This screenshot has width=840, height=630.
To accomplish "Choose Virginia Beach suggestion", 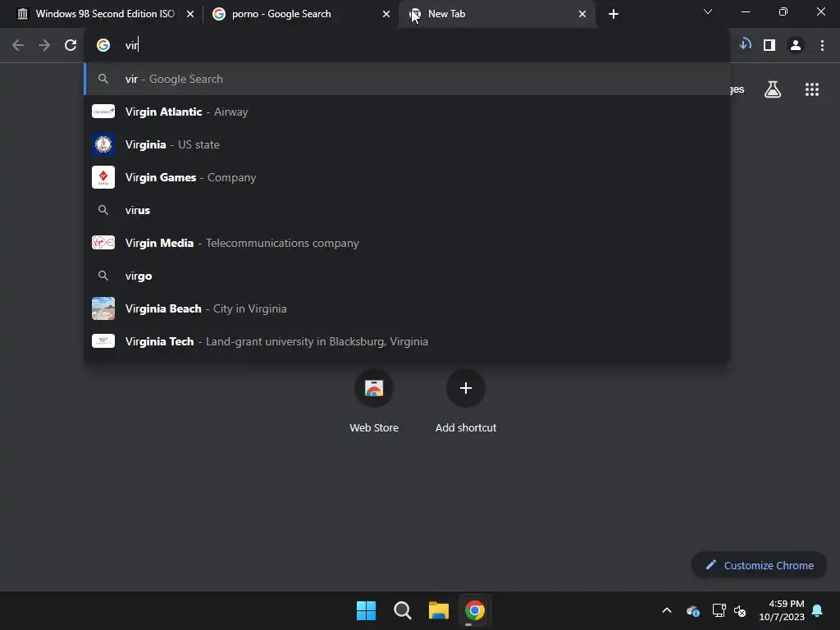I will (x=407, y=308).
